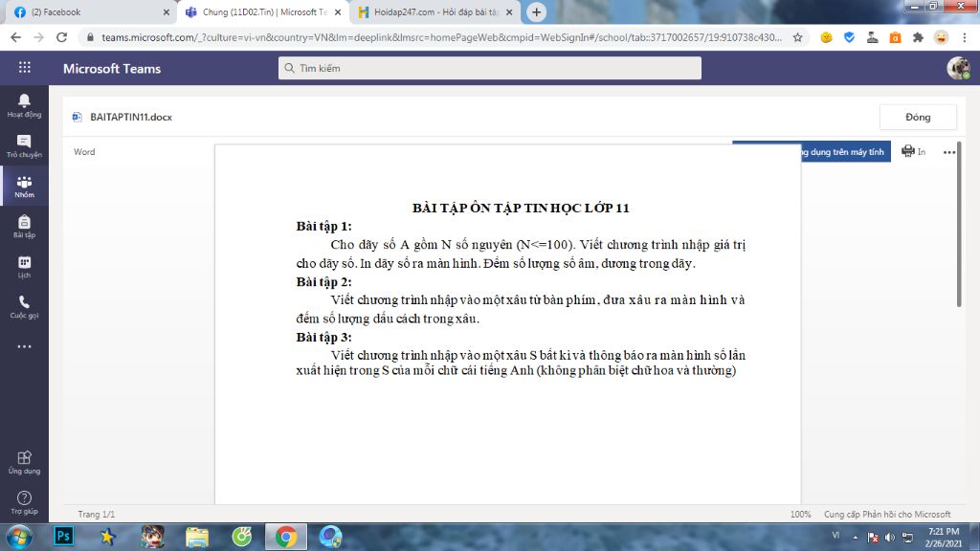Screen dimensions: 980x551
Task: Click Trang 1/1 page indicator
Action: 97,514
